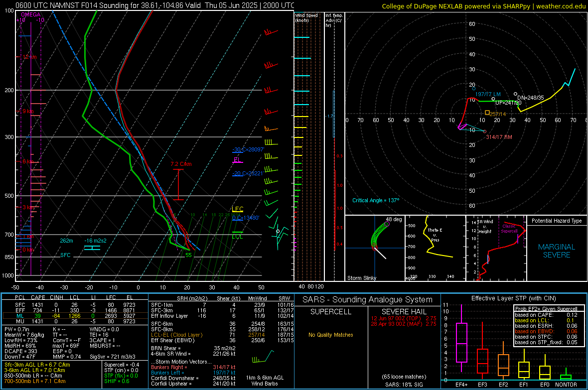This screenshot has width=588, height=390.
Task: Click the surface dewpoint value 55
Action: pyautogui.click(x=189, y=255)
